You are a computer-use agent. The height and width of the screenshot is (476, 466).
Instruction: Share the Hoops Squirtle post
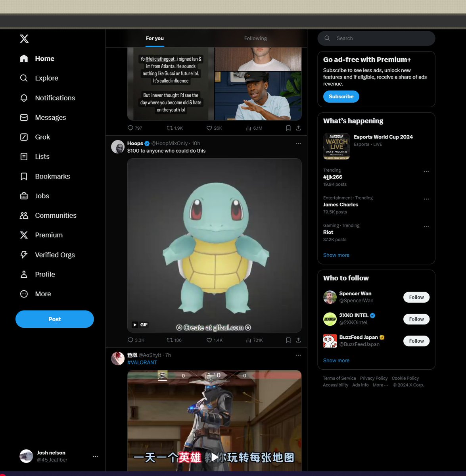coord(298,340)
